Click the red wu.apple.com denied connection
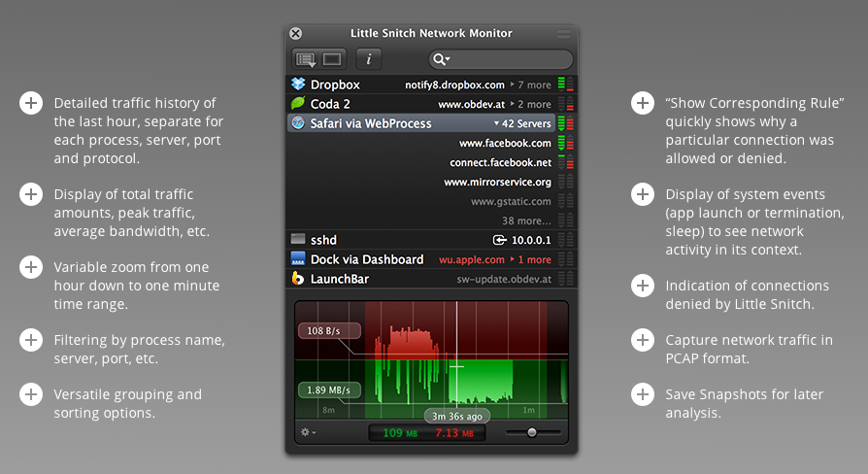 click(x=472, y=259)
